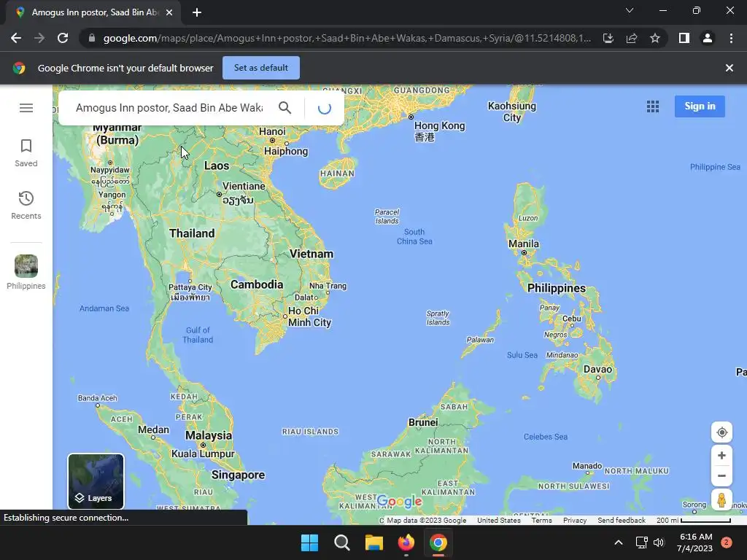Image resolution: width=747 pixels, height=560 pixels.
Task: Go forward in browser history
Action: tap(39, 38)
